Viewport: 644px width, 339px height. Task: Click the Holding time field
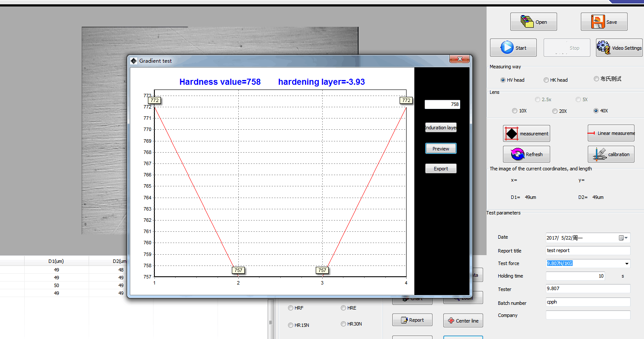pos(575,276)
